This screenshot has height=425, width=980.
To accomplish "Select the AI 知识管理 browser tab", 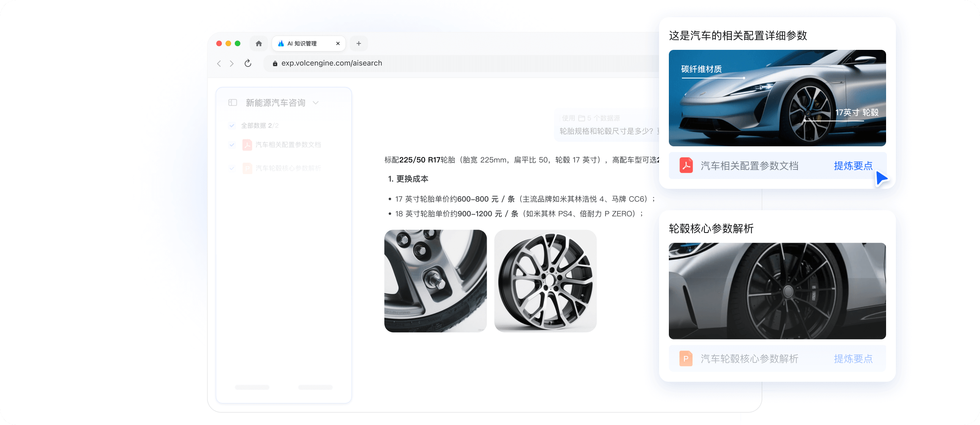I will tap(302, 43).
